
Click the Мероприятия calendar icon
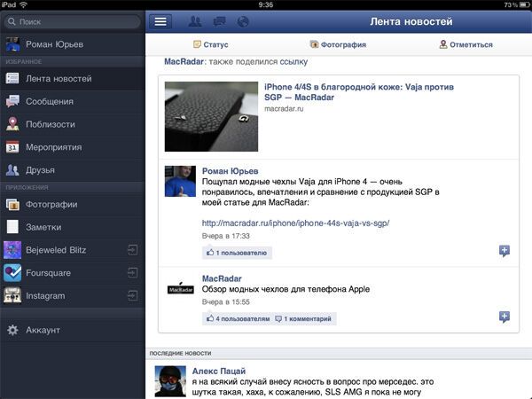point(12,147)
